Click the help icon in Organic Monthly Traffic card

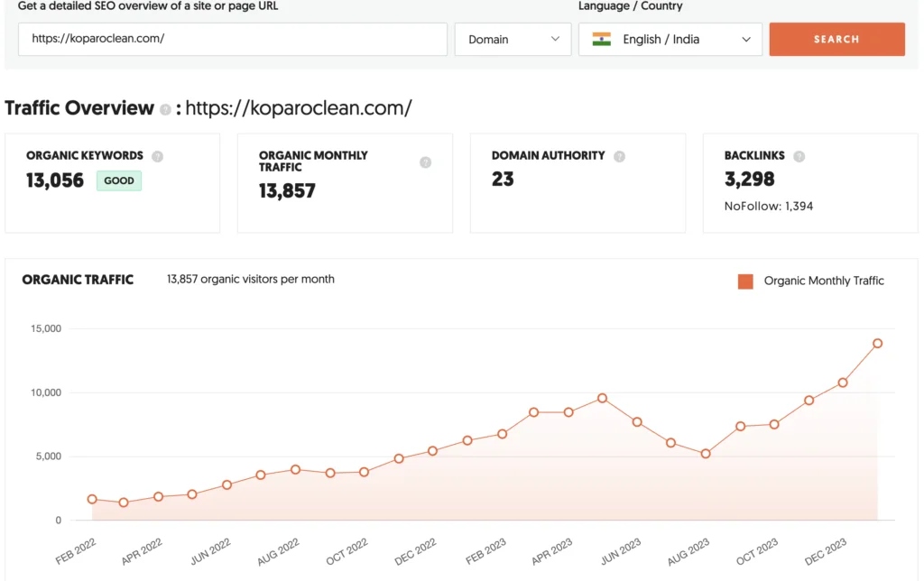[x=426, y=162]
